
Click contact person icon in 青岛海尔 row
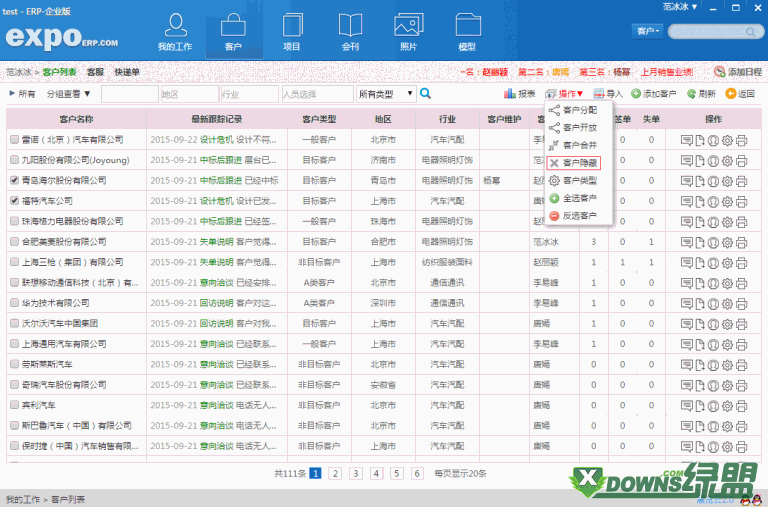(x=713, y=181)
